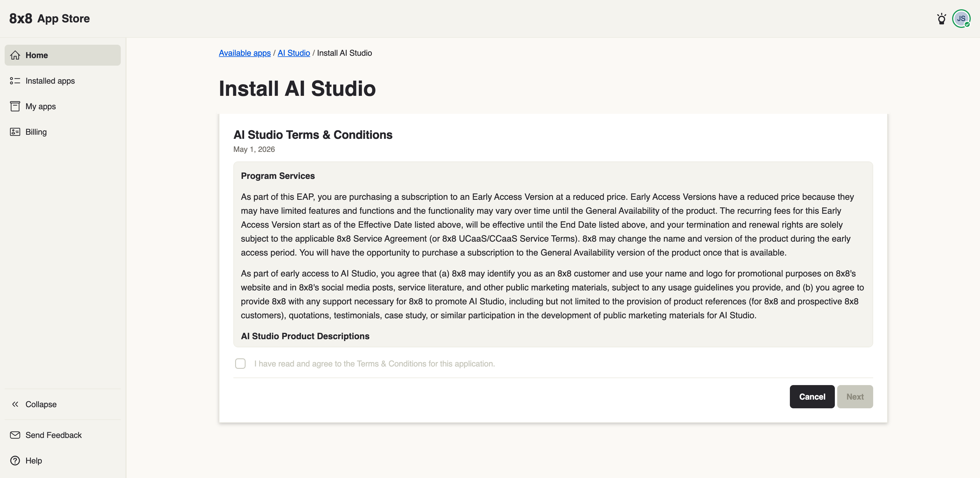Click the Billing card icon

(x=15, y=132)
